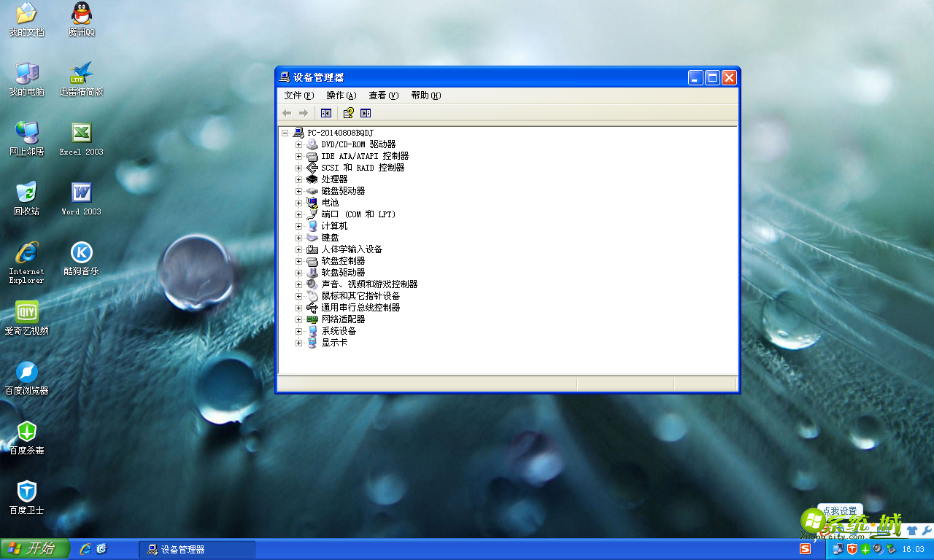Open the 查看(V) menu
The image size is (934, 560).
382,96
